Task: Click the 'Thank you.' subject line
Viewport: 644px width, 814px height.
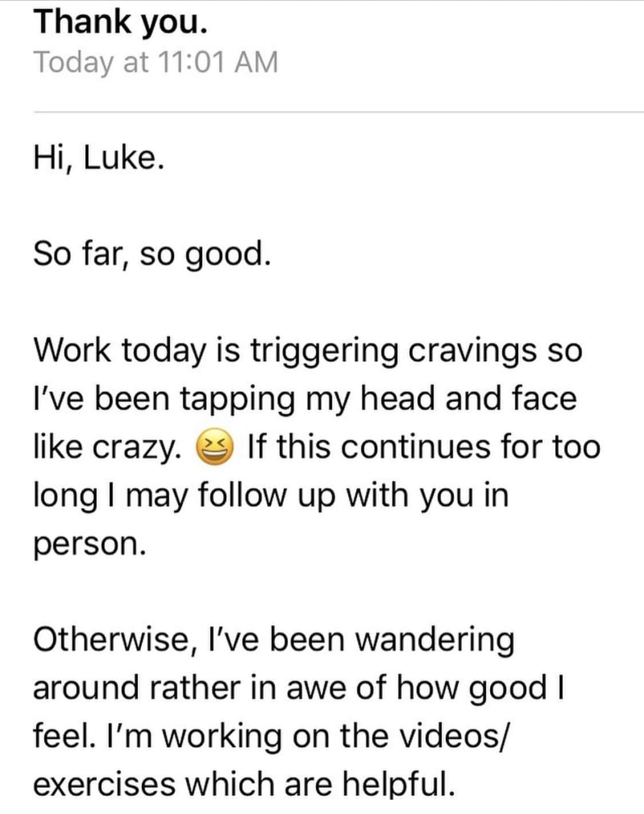Action: click(120, 23)
